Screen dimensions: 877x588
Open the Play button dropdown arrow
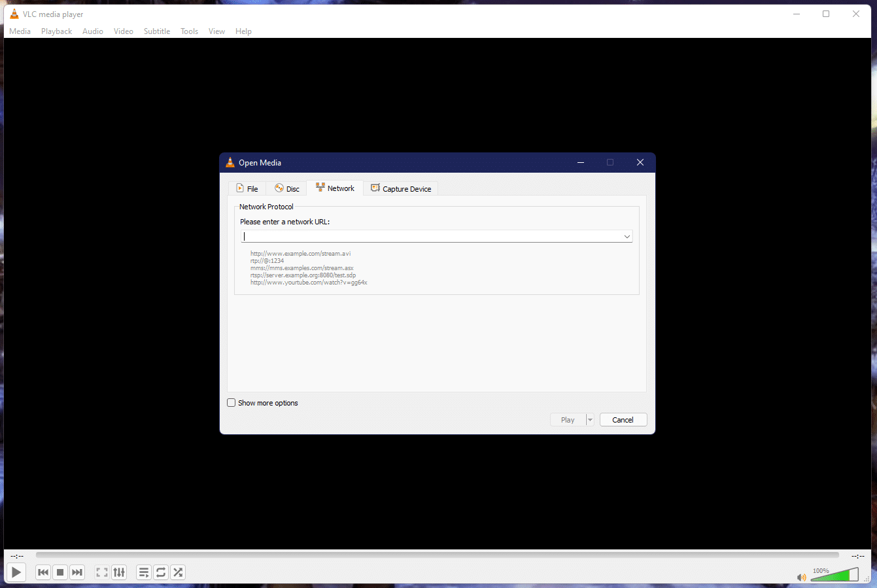click(589, 419)
